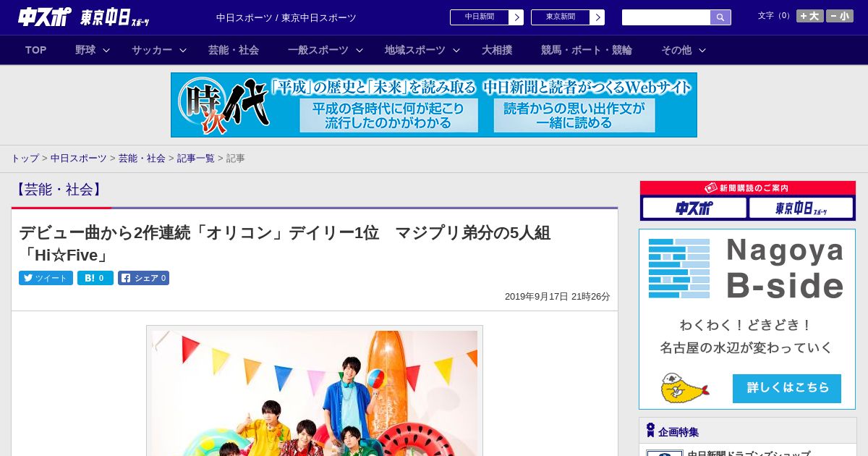The height and width of the screenshot is (456, 868).
Task: Open the 新聞購読のご案内 header banner
Action: pyautogui.click(x=748, y=188)
